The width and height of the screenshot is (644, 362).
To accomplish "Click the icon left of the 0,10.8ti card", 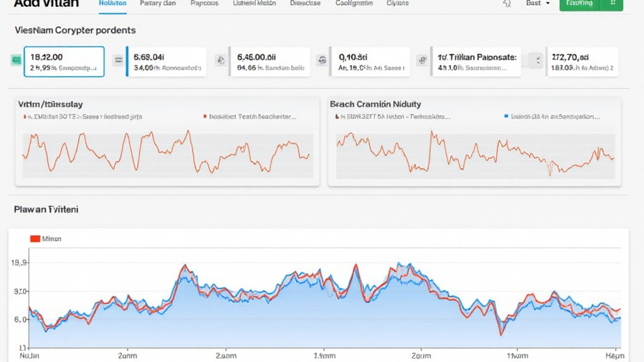I will tap(322, 60).
